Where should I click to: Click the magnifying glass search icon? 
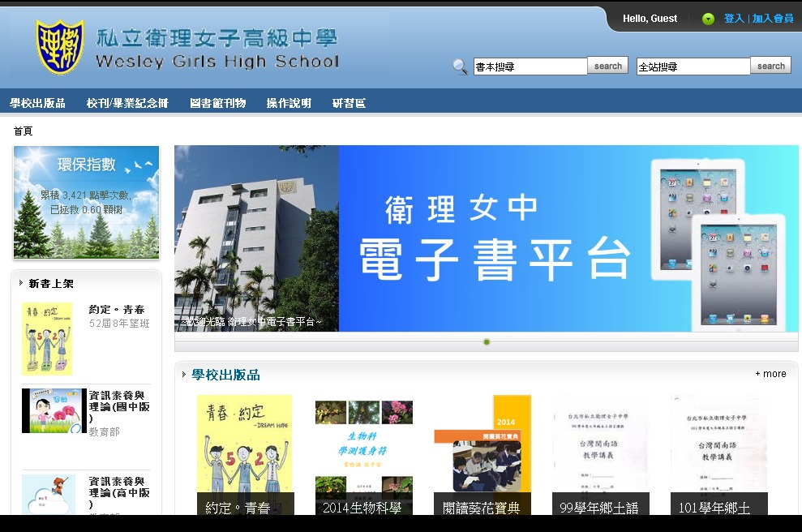coord(461,66)
